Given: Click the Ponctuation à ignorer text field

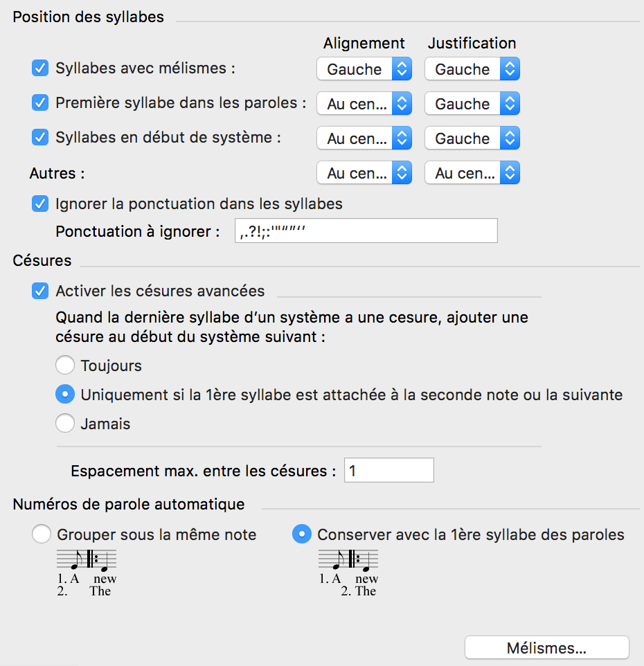Looking at the screenshot, I should pos(366,231).
